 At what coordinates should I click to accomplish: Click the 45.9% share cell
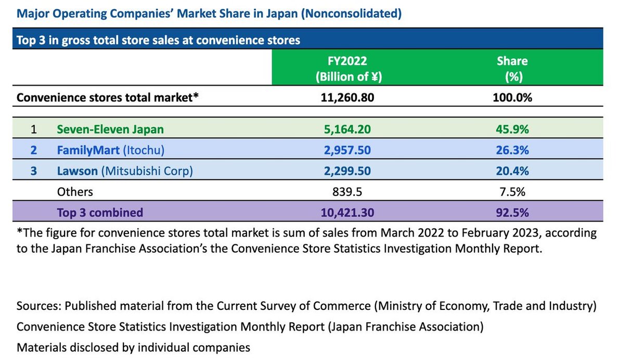pos(512,129)
